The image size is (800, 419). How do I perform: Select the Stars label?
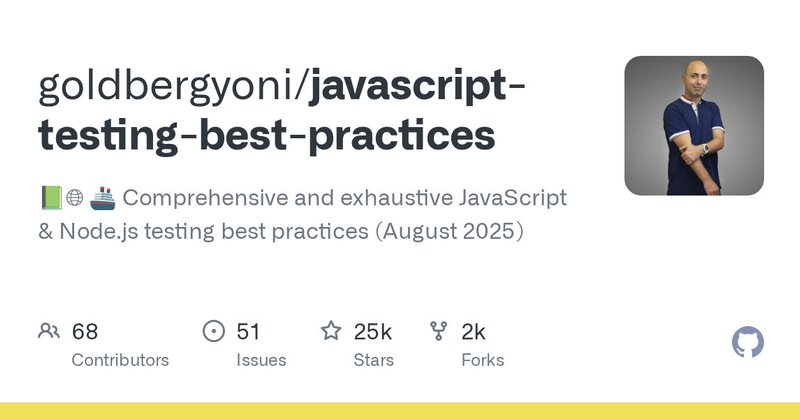coord(373,360)
